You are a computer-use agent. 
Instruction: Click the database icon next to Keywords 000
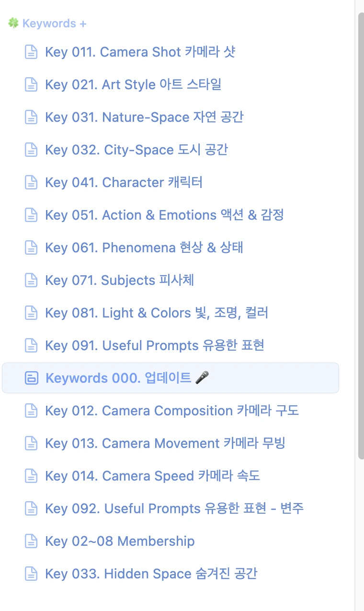(x=31, y=378)
